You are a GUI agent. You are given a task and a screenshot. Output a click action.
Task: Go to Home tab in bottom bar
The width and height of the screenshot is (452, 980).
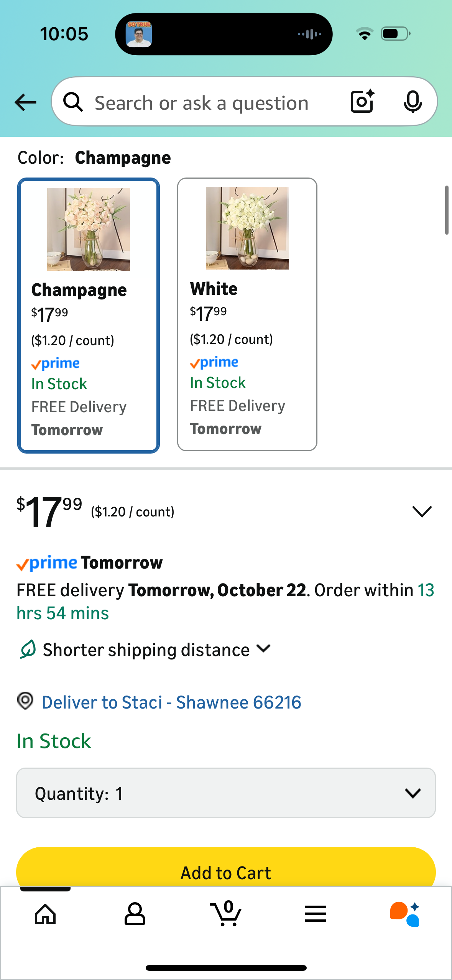point(45,914)
